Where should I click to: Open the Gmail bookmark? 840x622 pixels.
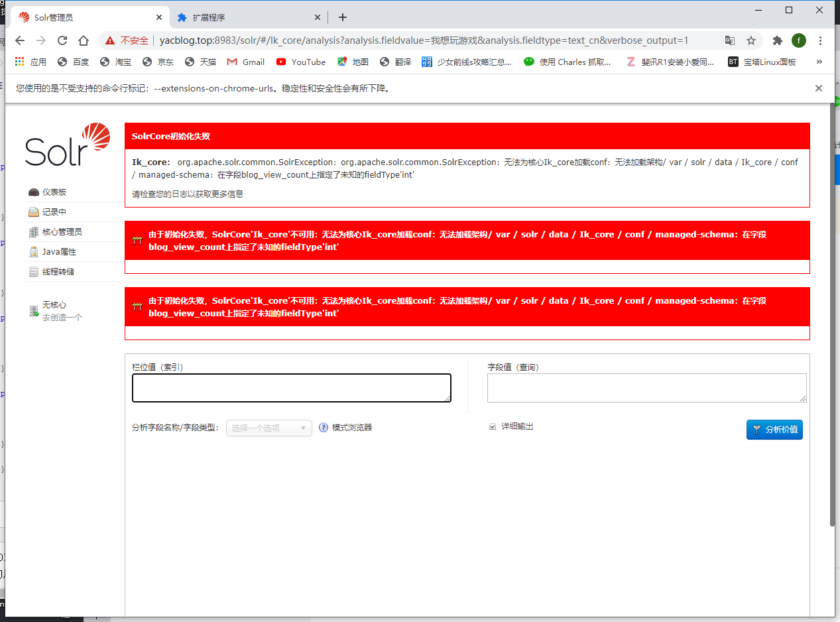click(246, 62)
